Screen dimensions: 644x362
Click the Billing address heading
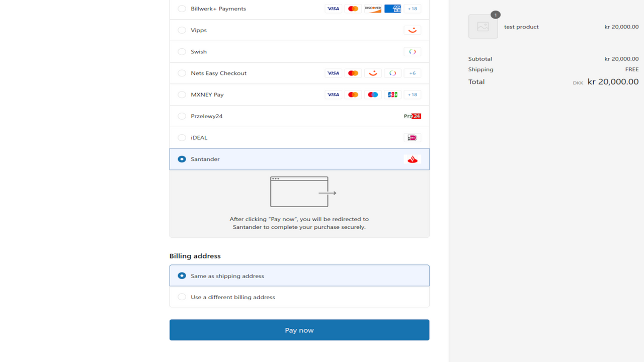(x=195, y=256)
